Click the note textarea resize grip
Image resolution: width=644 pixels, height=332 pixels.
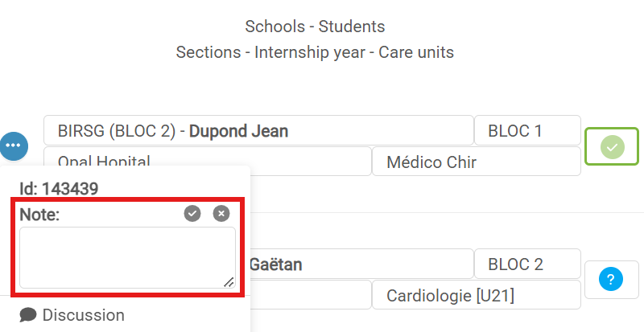click(x=229, y=282)
